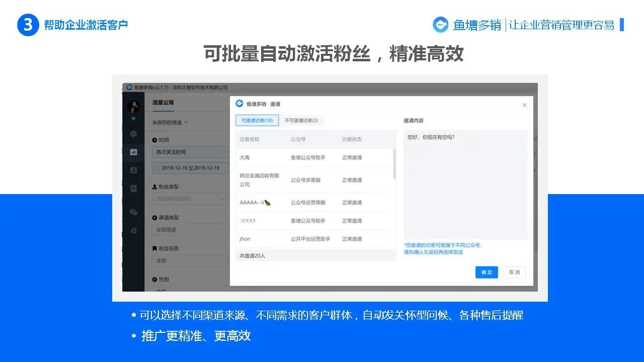The width and height of the screenshot is (644, 362).
Task: Open the 首次关注时间 time dropdown
Action: tap(189, 151)
